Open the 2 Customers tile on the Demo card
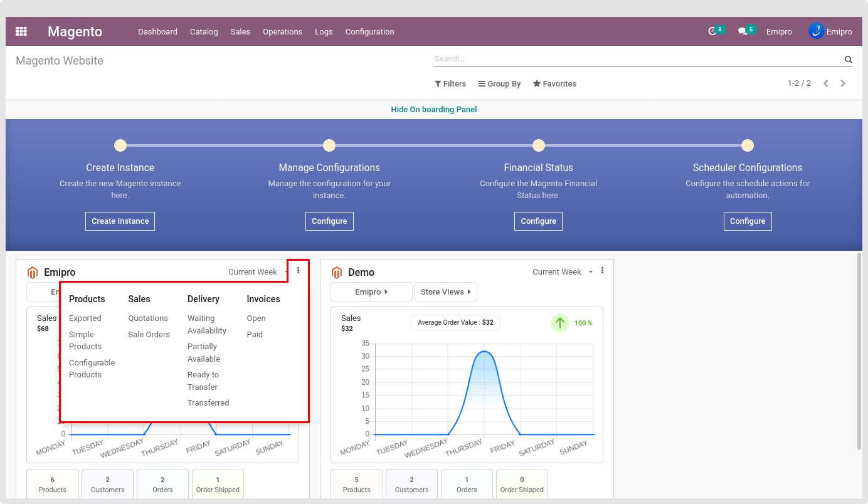This screenshot has width=868, height=504. pyautogui.click(x=411, y=484)
